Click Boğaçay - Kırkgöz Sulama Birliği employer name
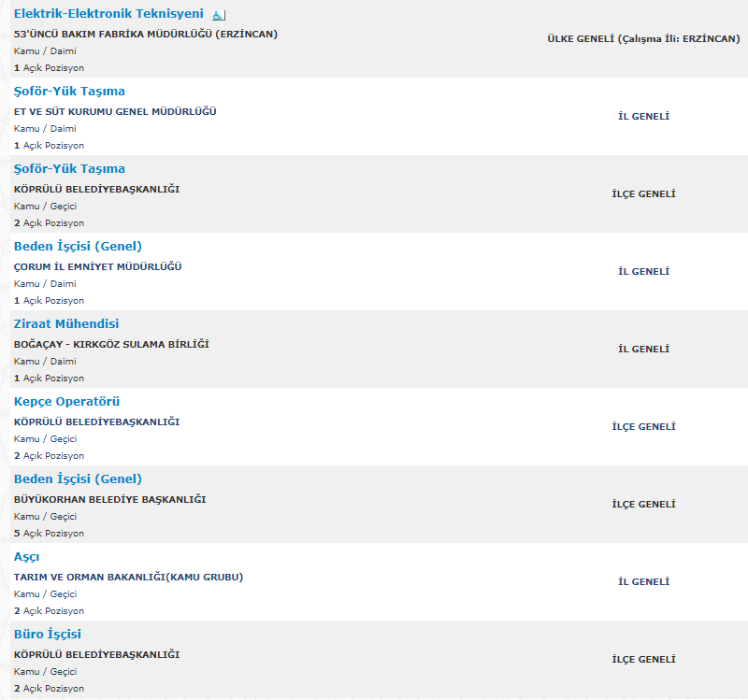Viewport: 748px width, 700px height. (x=111, y=344)
